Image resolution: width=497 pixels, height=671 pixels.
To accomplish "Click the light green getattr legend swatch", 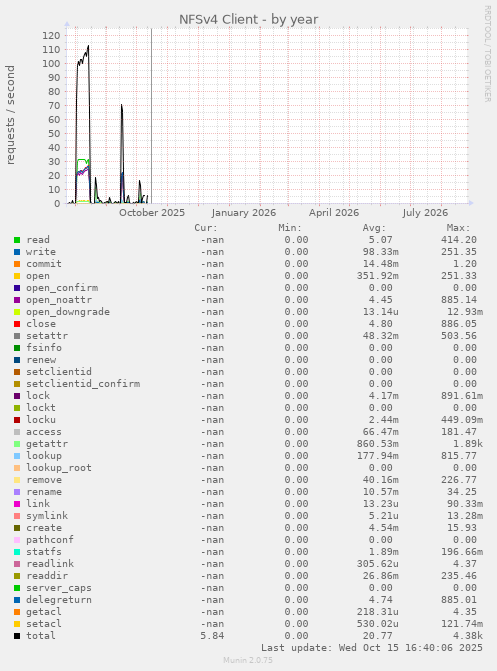I will point(17,444).
